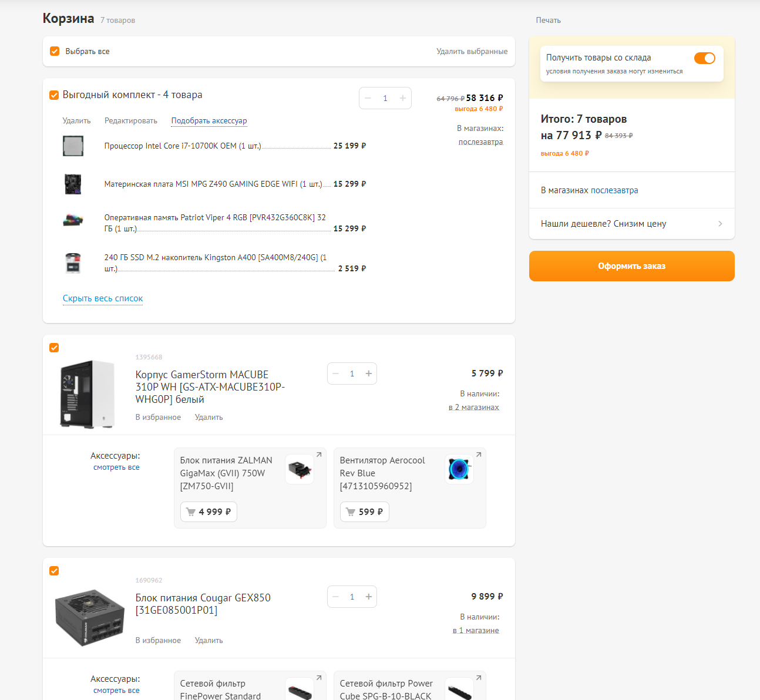Open ZALMAN GigaMax accessory in new window arrow

319,455
